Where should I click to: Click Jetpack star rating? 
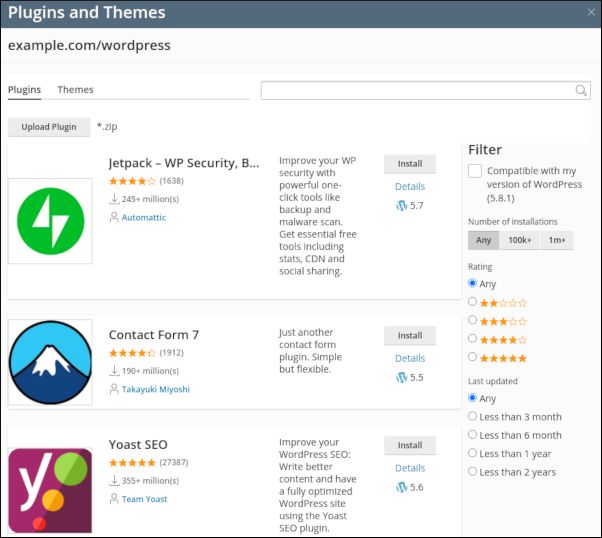tap(132, 181)
